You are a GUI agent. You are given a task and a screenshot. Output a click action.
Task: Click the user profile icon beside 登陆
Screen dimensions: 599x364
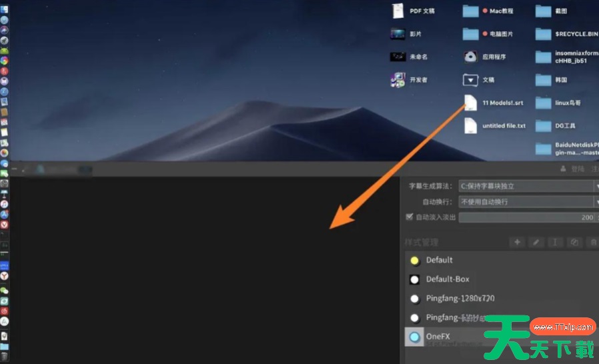tap(563, 169)
